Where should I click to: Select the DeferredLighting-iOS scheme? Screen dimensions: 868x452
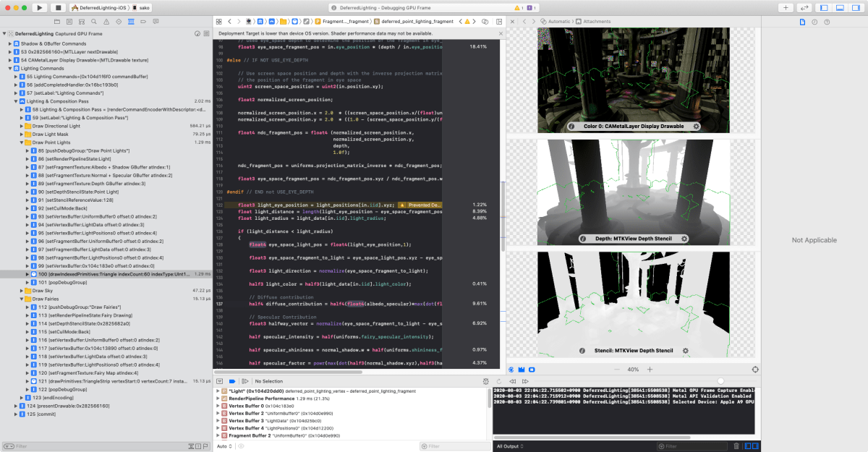coord(101,7)
